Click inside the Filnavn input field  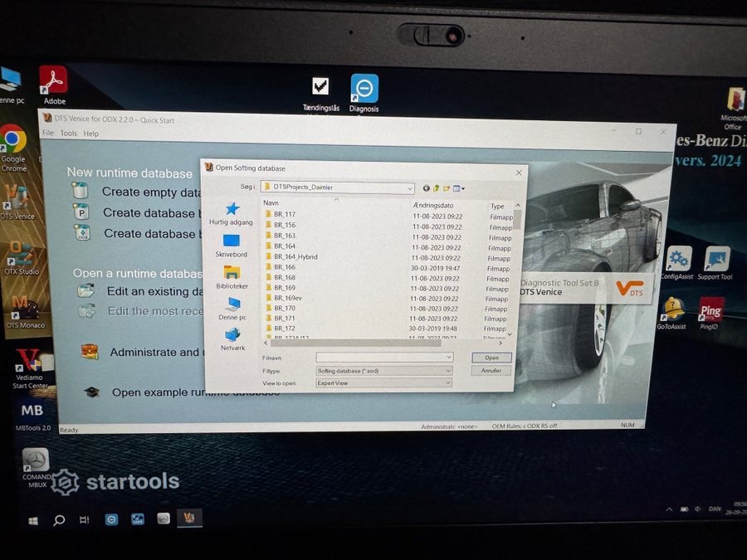(x=380, y=358)
